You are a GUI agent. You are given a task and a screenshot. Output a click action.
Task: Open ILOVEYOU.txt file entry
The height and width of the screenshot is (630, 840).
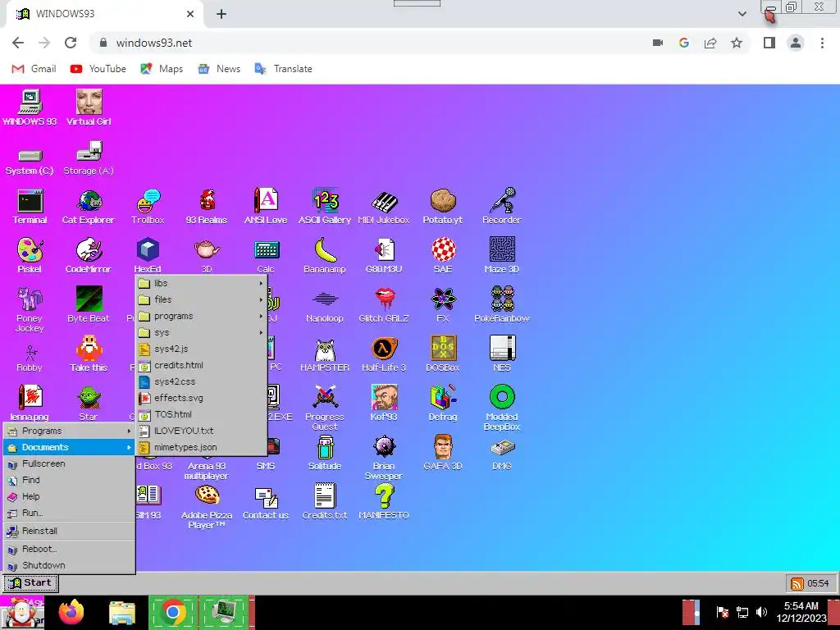202,431
